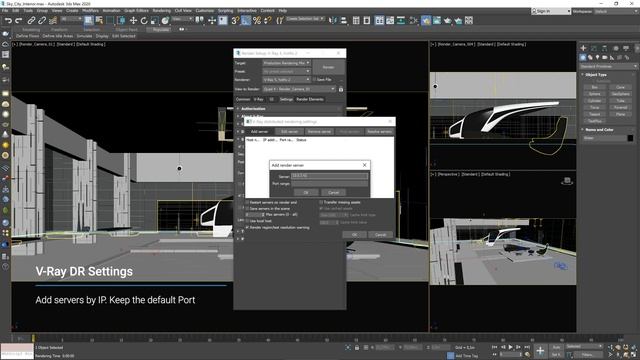Switch to the V-Ray tab in Render Setup
The width and height of the screenshot is (640, 360).
pyautogui.click(x=258, y=99)
